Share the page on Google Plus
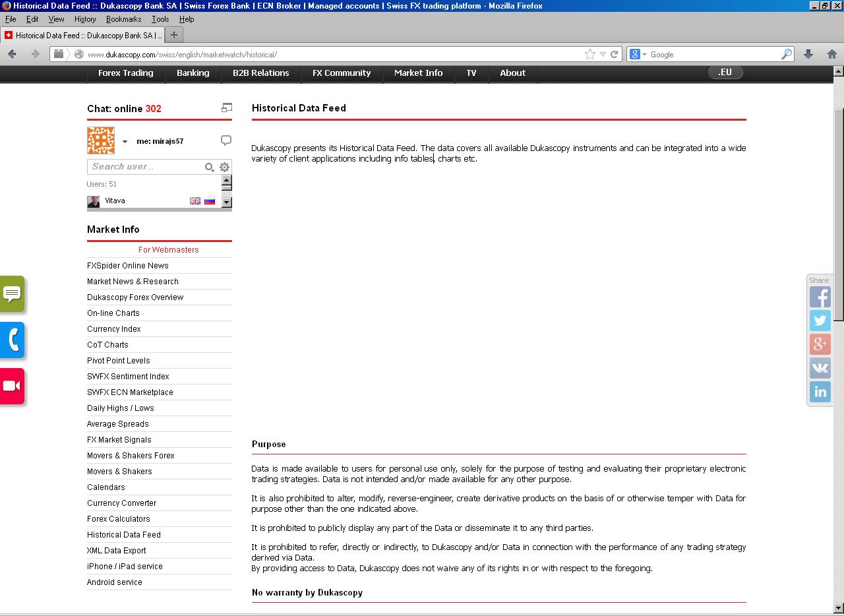844x616 pixels. (x=820, y=344)
